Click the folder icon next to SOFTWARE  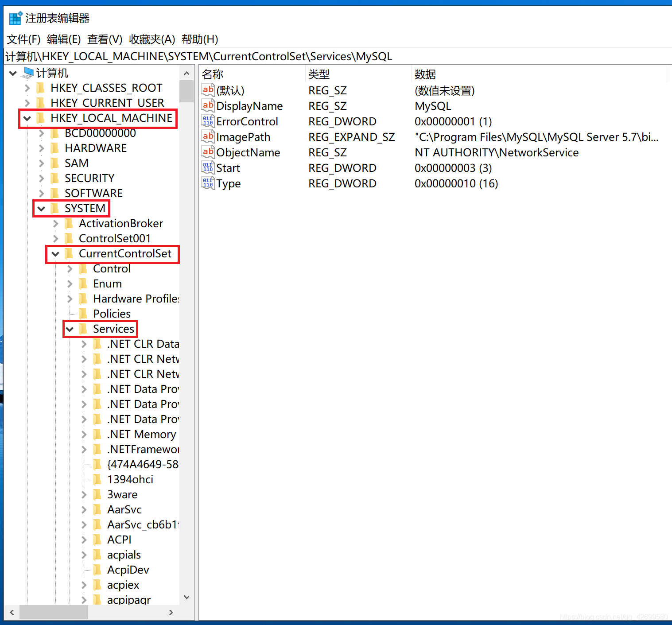55,193
